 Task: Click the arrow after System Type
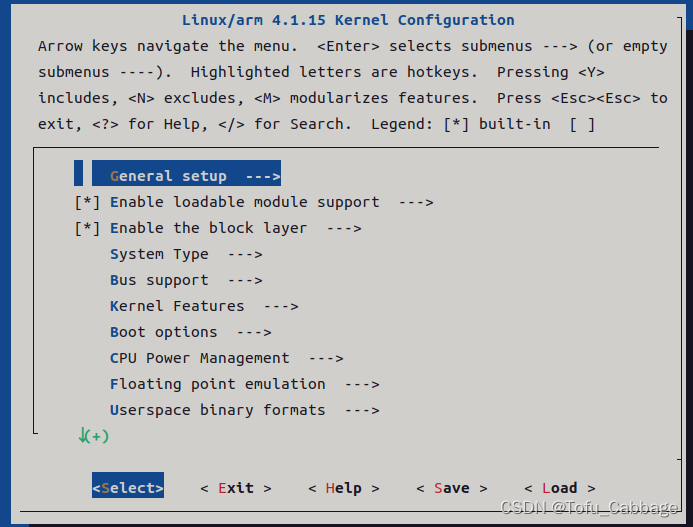[245, 255]
